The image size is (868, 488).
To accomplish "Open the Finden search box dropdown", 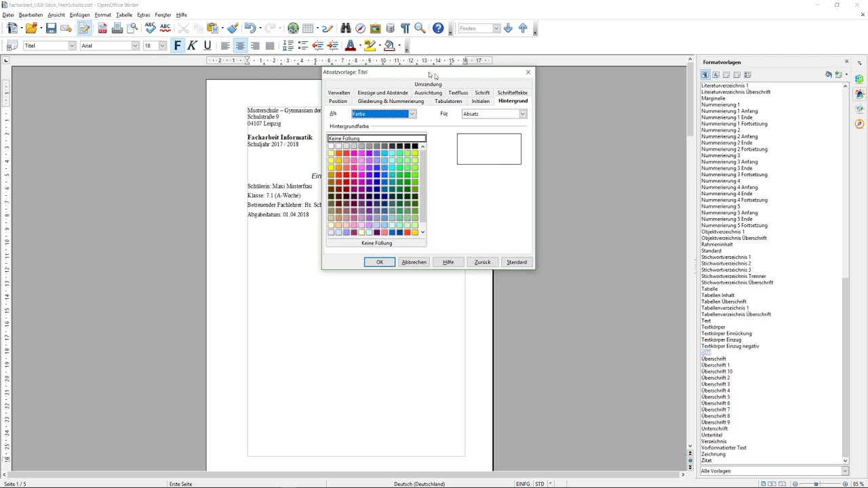I will tap(496, 28).
